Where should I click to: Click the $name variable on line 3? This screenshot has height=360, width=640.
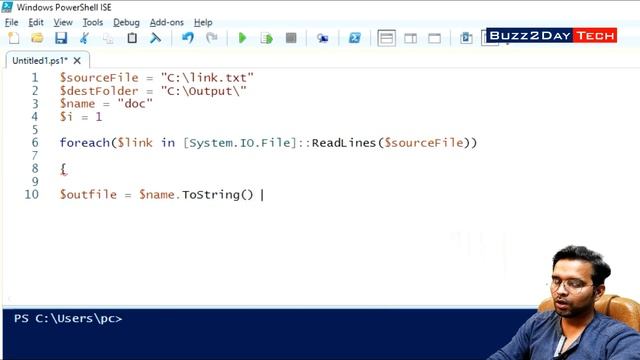tap(77, 104)
